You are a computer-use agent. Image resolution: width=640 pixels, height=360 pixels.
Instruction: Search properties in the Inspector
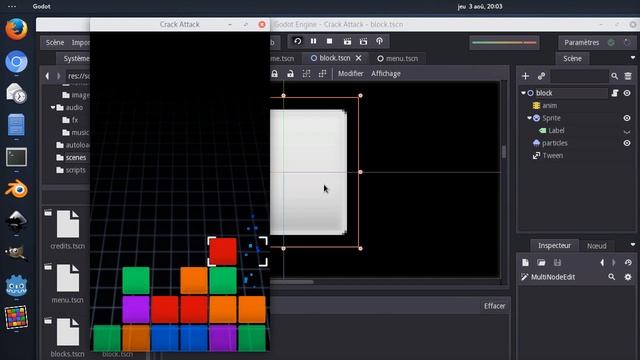click(611, 277)
